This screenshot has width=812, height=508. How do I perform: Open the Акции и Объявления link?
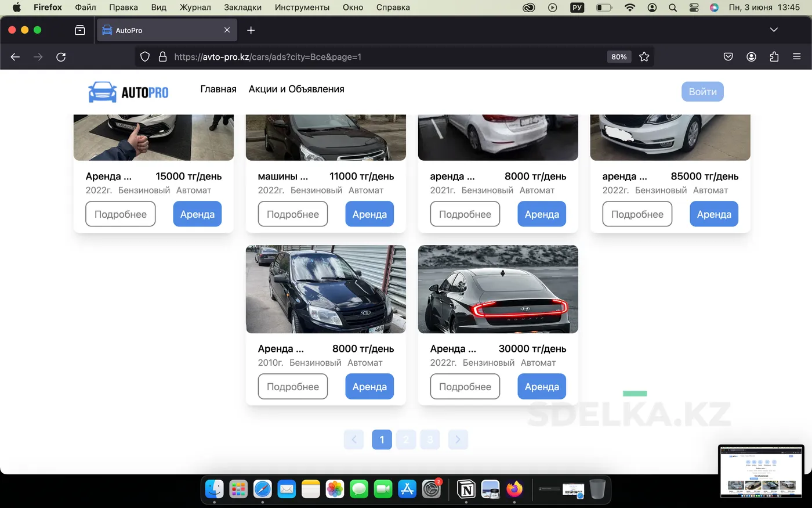coord(296,89)
